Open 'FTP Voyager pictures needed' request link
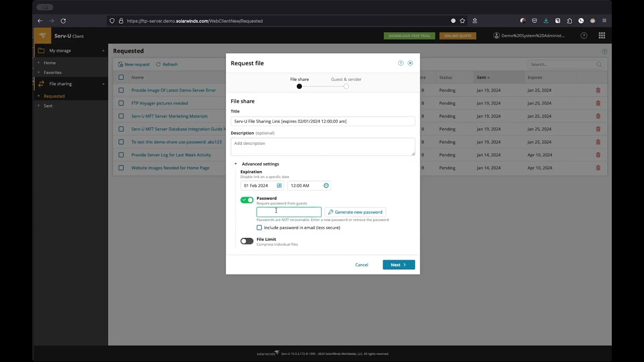This screenshot has height=362, width=644. pos(159,103)
